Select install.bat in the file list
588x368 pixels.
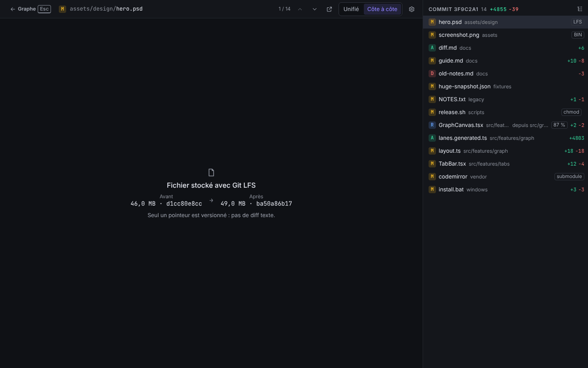pos(505,190)
